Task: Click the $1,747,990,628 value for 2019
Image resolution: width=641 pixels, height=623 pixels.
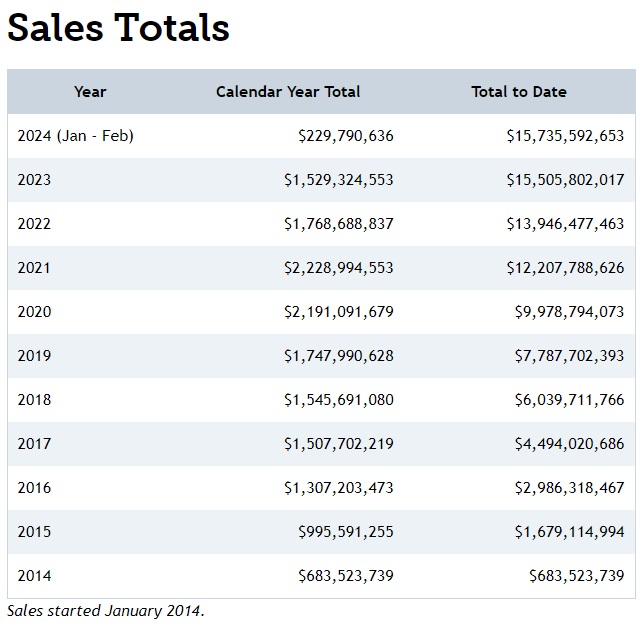Action: 339,356
